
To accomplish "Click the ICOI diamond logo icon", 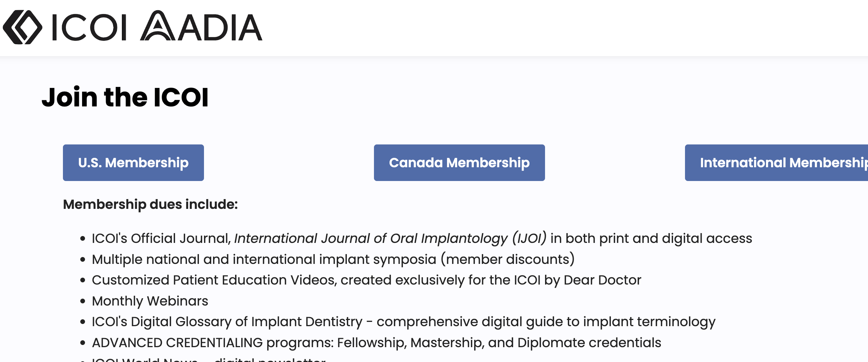I will pyautogui.click(x=22, y=27).
